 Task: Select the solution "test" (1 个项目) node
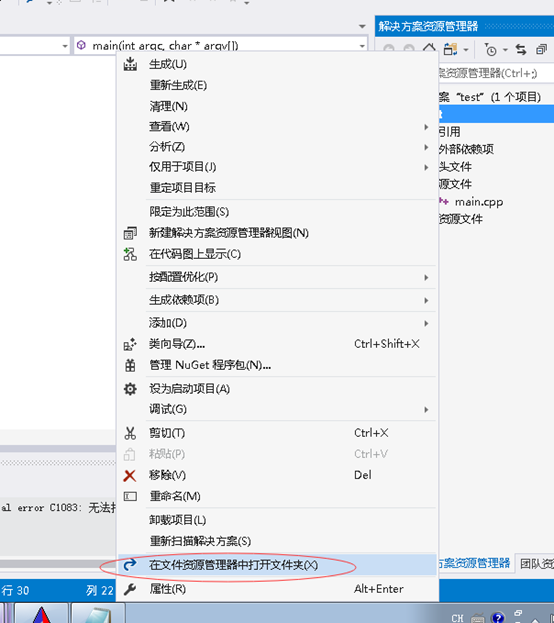point(490,97)
